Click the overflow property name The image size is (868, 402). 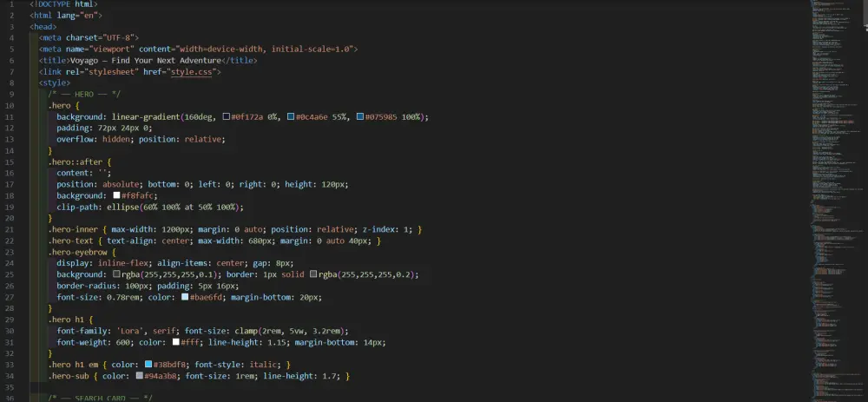pos(75,140)
